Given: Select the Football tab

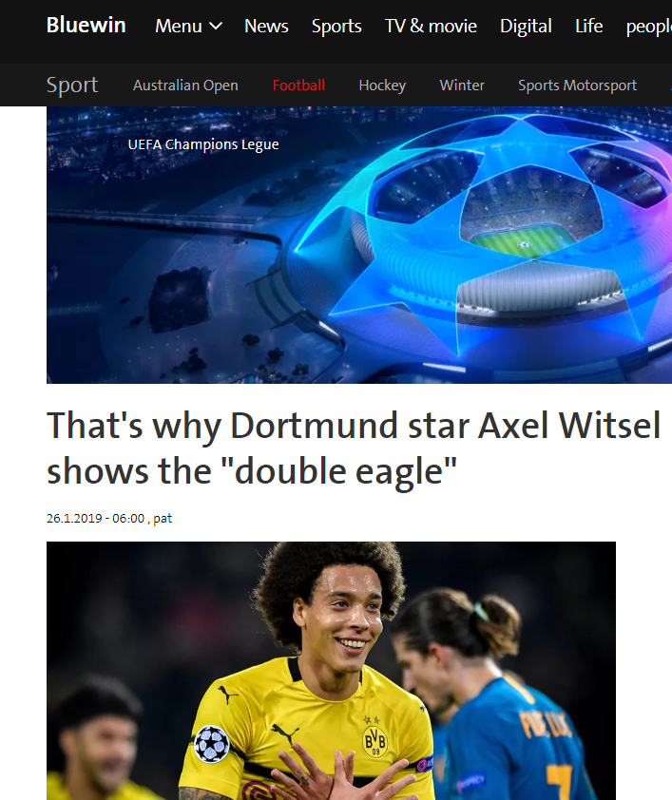Looking at the screenshot, I should [x=298, y=86].
